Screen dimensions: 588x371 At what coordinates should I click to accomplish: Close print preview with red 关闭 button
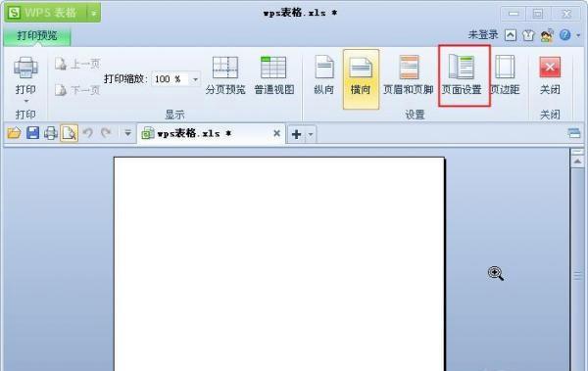(x=550, y=75)
